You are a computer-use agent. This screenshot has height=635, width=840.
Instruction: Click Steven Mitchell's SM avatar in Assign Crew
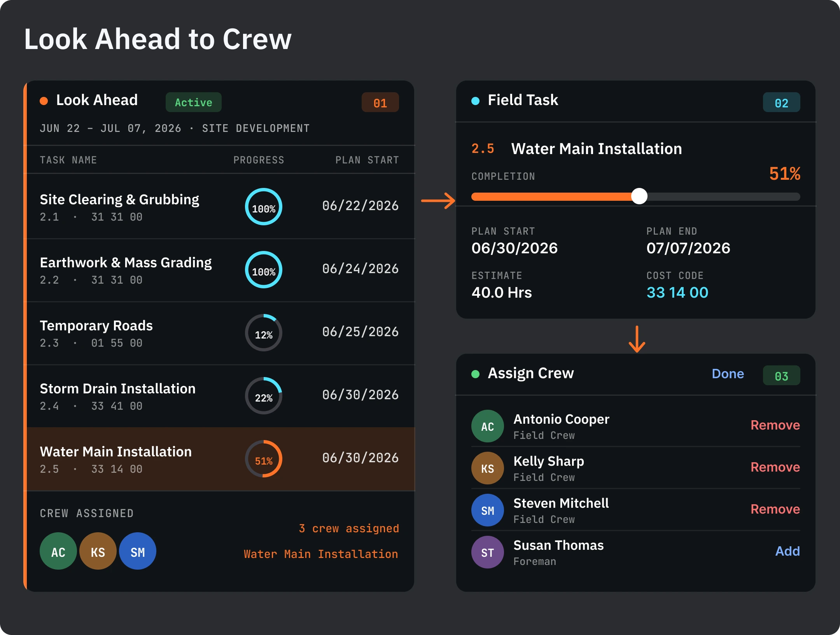(x=487, y=510)
